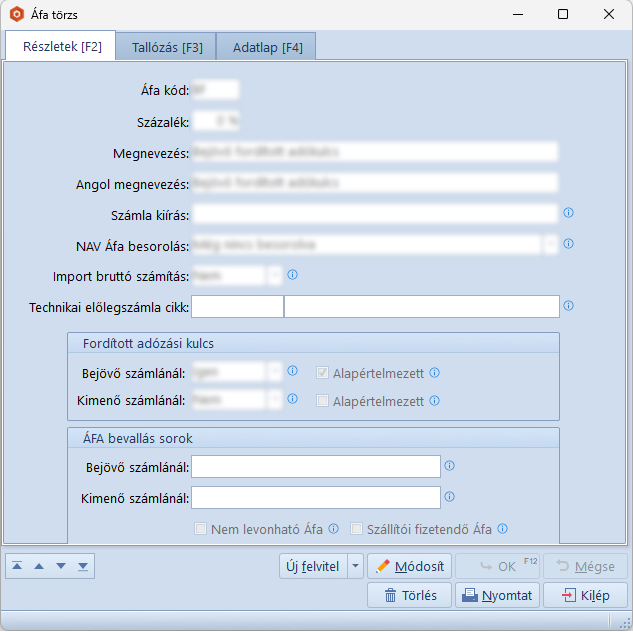Go to next record arrow
This screenshot has width=633, height=632.
[61, 566]
